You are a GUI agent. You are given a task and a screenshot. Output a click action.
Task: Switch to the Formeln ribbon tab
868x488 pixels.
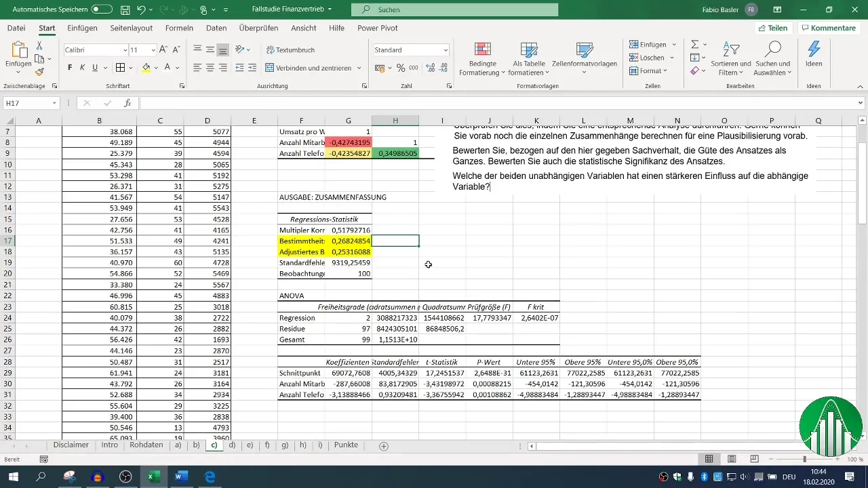(179, 28)
